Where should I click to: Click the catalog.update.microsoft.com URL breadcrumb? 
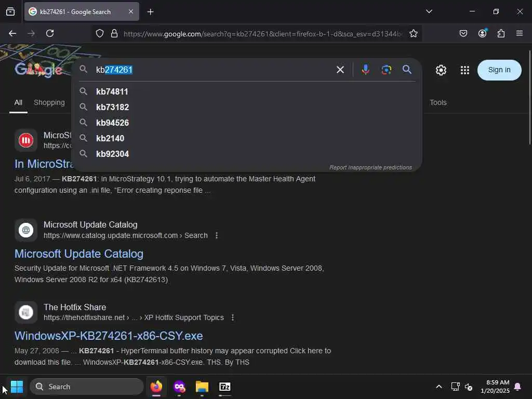pyautogui.click(x=126, y=235)
